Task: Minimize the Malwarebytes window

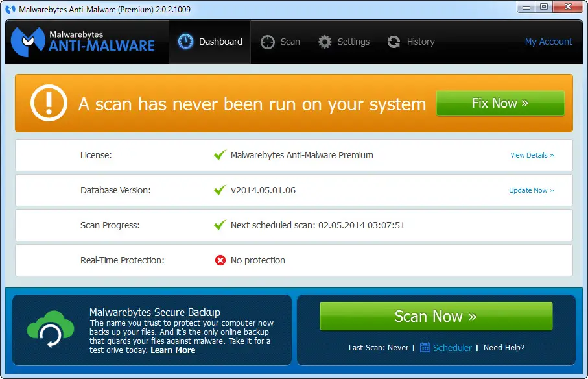Action: 526,6
